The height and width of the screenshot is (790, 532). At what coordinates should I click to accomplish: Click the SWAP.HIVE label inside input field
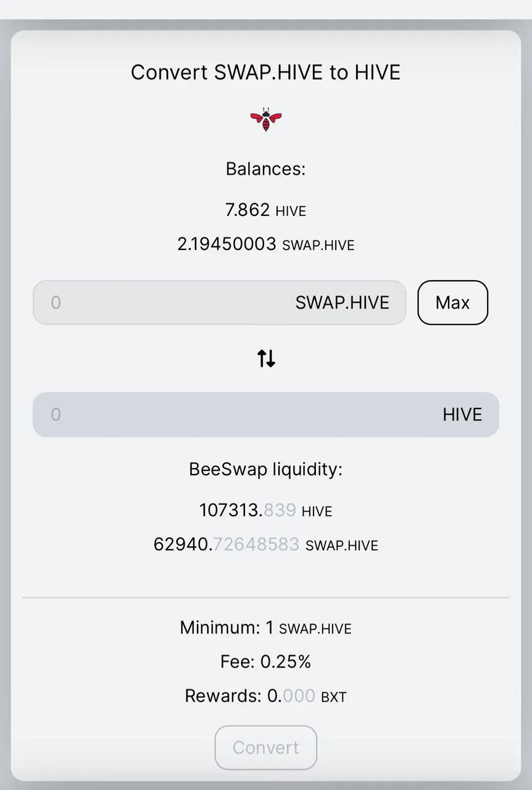(343, 302)
